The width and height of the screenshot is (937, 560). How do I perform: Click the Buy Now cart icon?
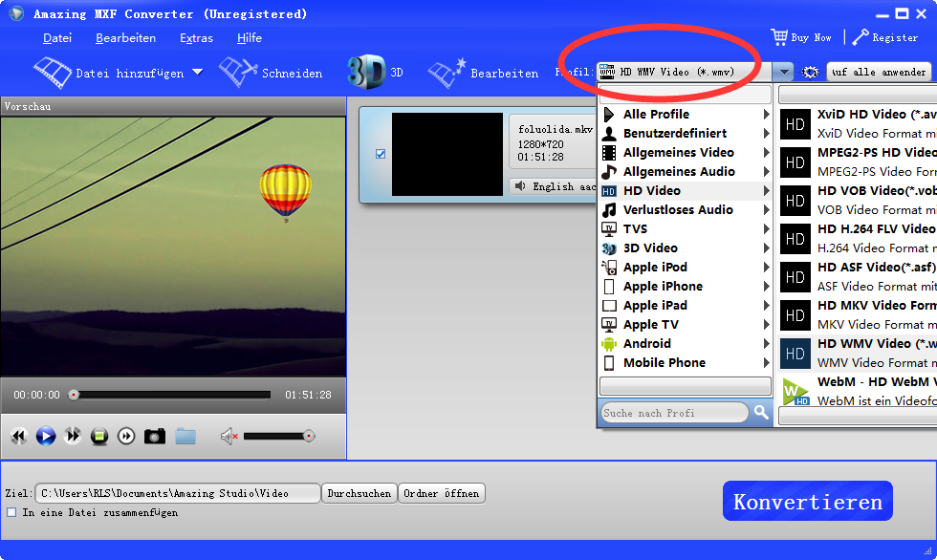pos(779,37)
